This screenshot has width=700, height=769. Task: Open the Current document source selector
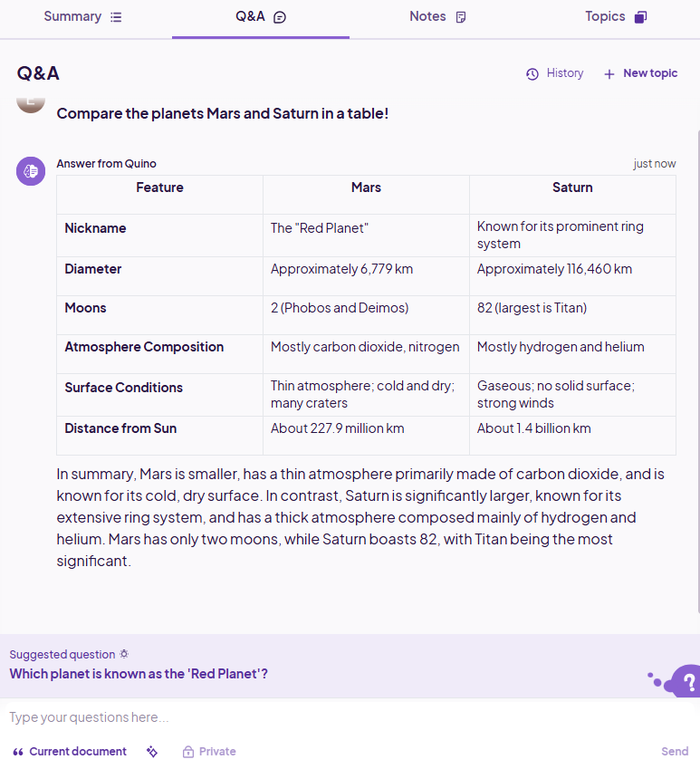point(77,752)
